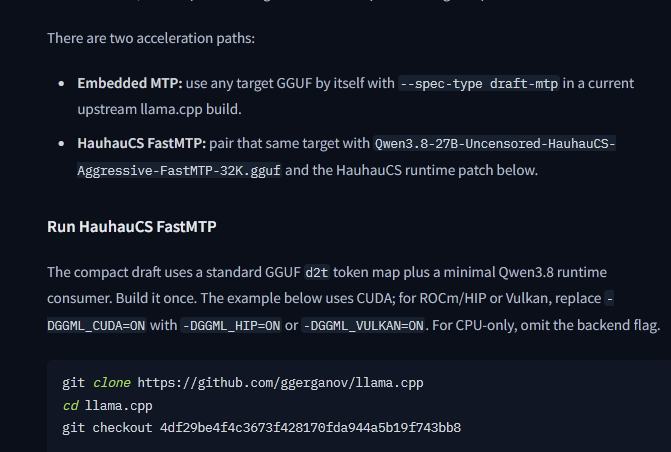The height and width of the screenshot is (452, 671).
Task: Click the -DGGML_HIP=ON flag code
Action: [231, 325]
